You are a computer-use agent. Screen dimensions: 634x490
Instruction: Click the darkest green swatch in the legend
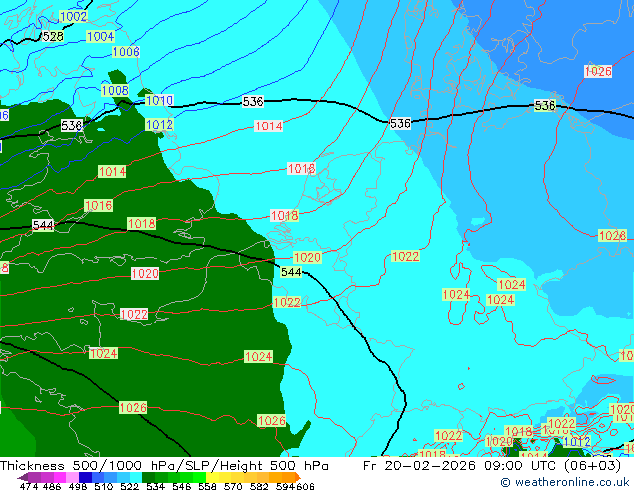coord(148,477)
